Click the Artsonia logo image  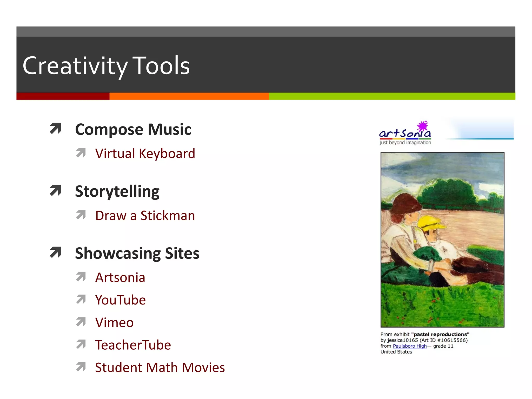(405, 132)
